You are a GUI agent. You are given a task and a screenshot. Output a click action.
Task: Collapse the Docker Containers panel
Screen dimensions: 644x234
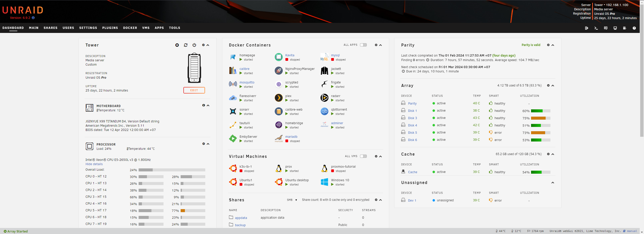[381, 45]
